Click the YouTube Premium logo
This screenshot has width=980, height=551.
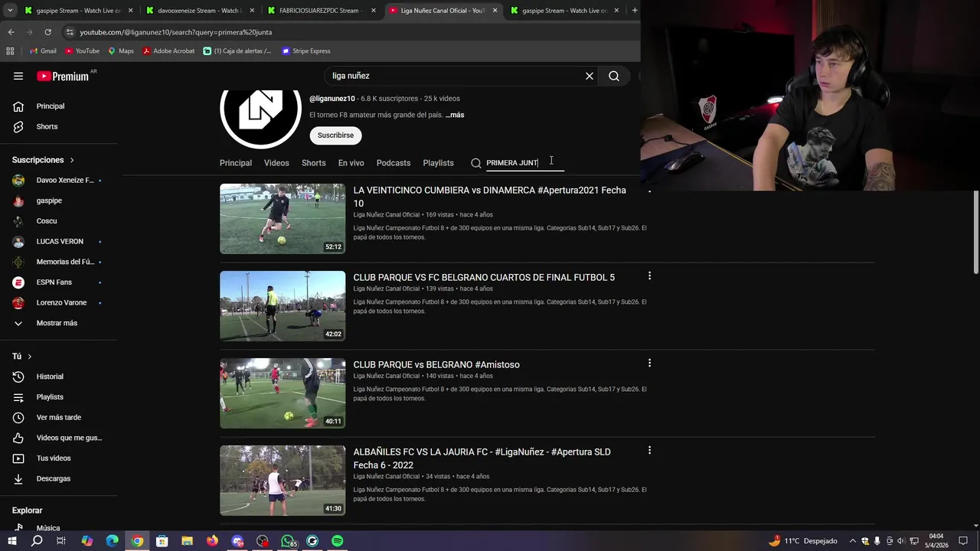point(63,76)
